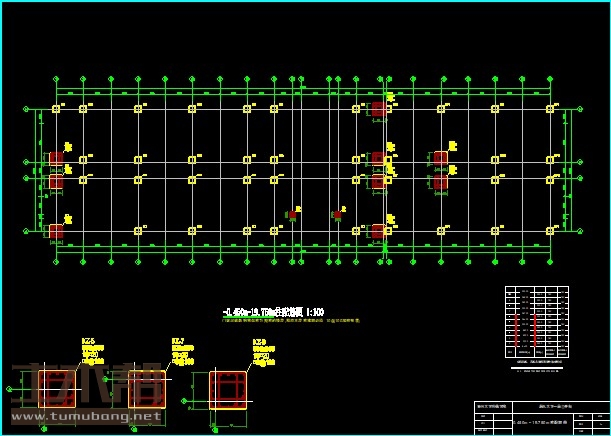Click the leftmost top grid axis bubble

[56, 77]
